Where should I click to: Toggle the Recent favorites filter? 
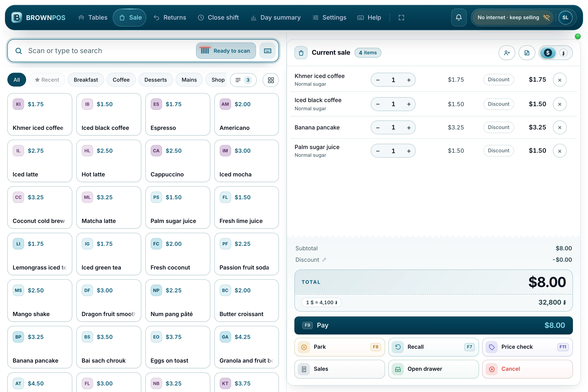coord(47,80)
